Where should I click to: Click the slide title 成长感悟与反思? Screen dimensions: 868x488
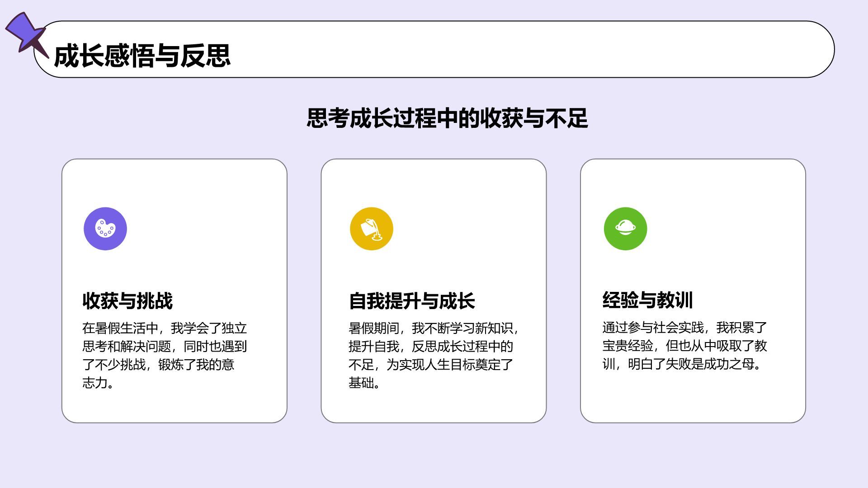[x=142, y=56]
